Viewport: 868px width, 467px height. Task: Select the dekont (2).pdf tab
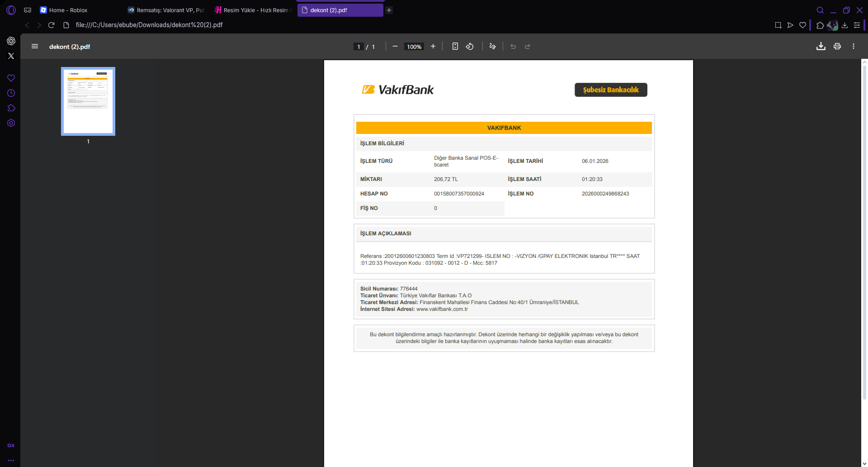point(340,10)
